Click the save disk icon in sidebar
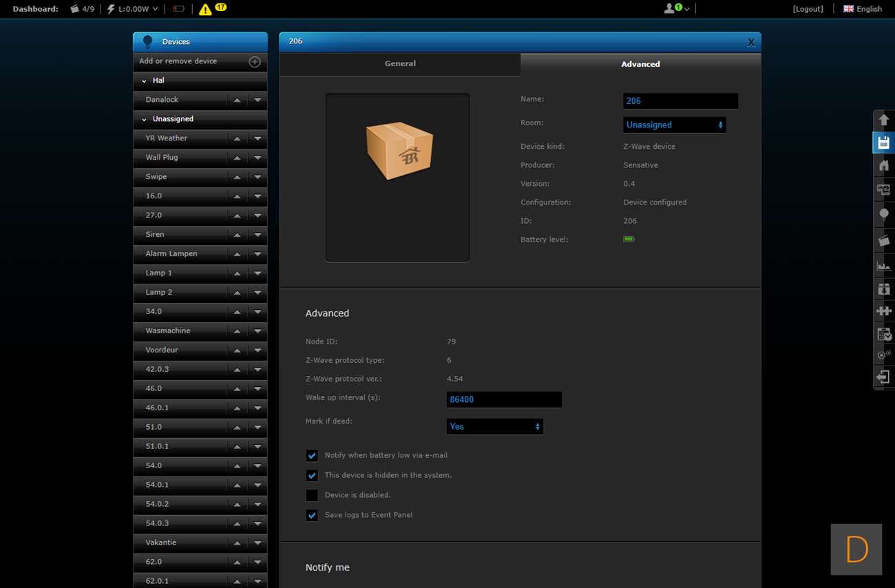Viewport: 895px width, 588px height. [x=883, y=143]
